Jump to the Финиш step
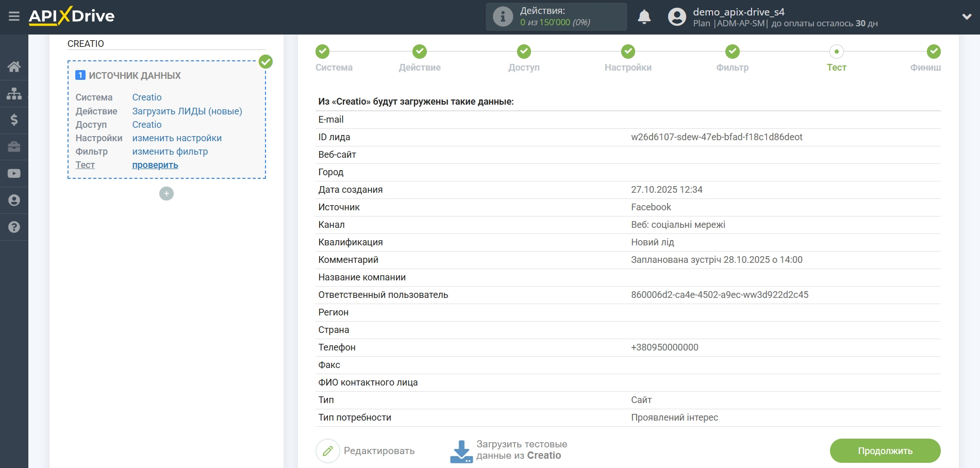Viewport: 980px width, 468px height. 933,52
